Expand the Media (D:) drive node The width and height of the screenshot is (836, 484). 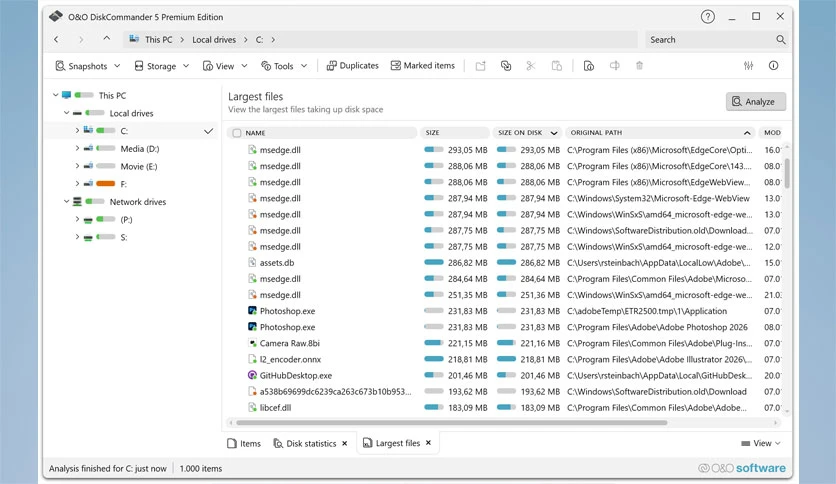click(77, 148)
